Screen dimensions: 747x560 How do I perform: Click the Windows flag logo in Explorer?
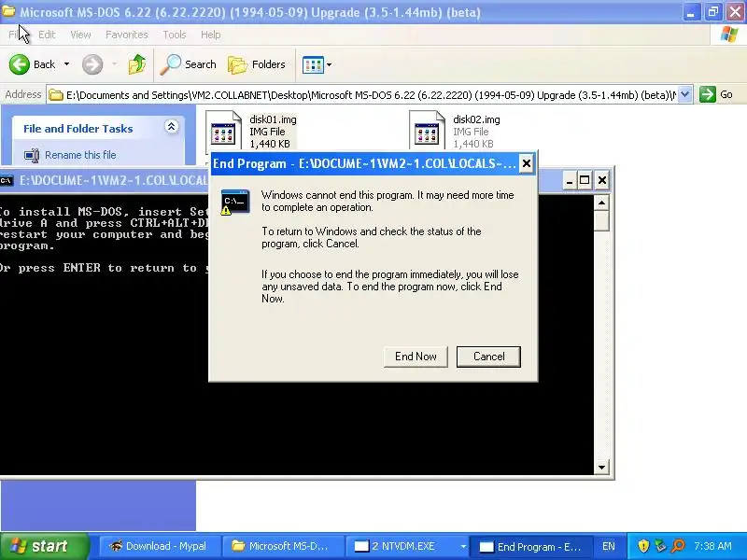729,35
